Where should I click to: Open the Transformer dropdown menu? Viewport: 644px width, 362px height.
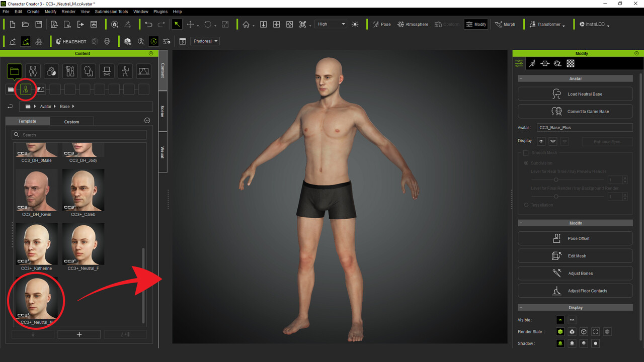(547, 24)
